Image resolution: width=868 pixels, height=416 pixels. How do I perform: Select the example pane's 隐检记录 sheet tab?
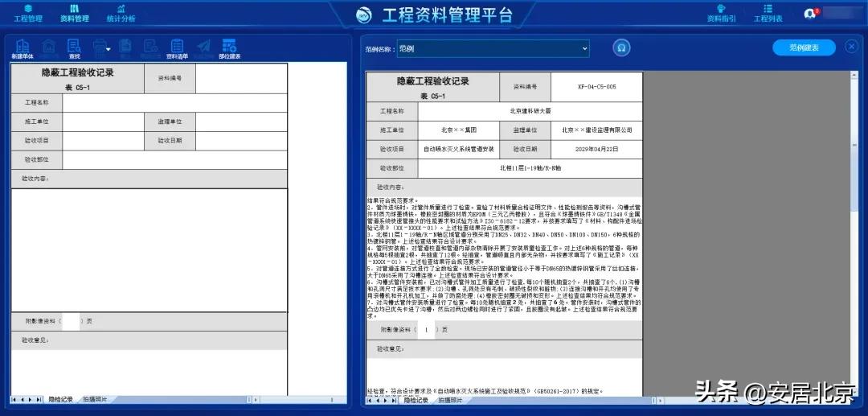(x=416, y=400)
